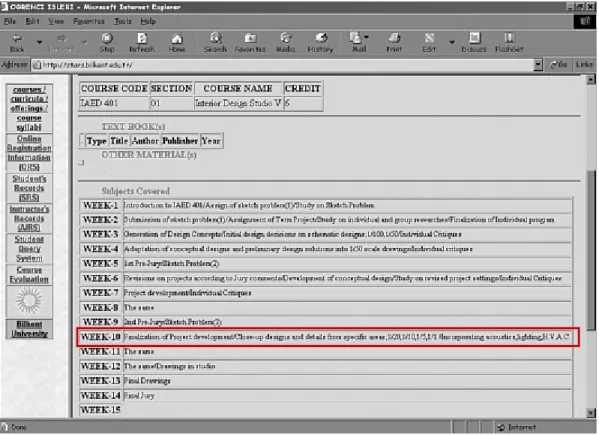This screenshot has width=599, height=435.
Task: Click the Internet zone status bar icon
Action: 501,427
